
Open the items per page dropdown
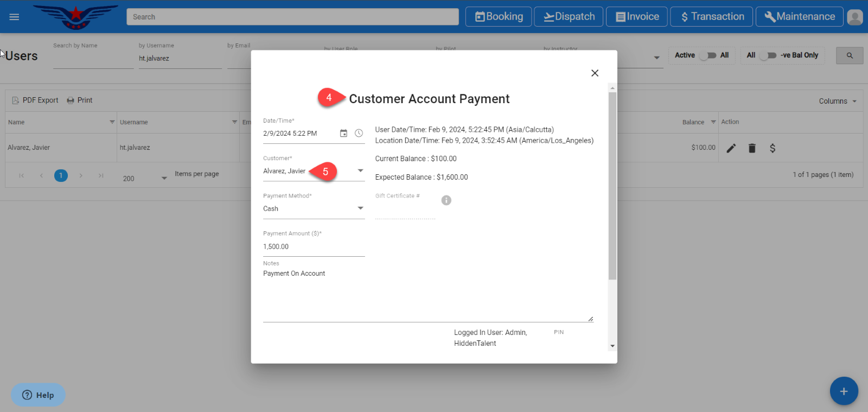tap(164, 178)
